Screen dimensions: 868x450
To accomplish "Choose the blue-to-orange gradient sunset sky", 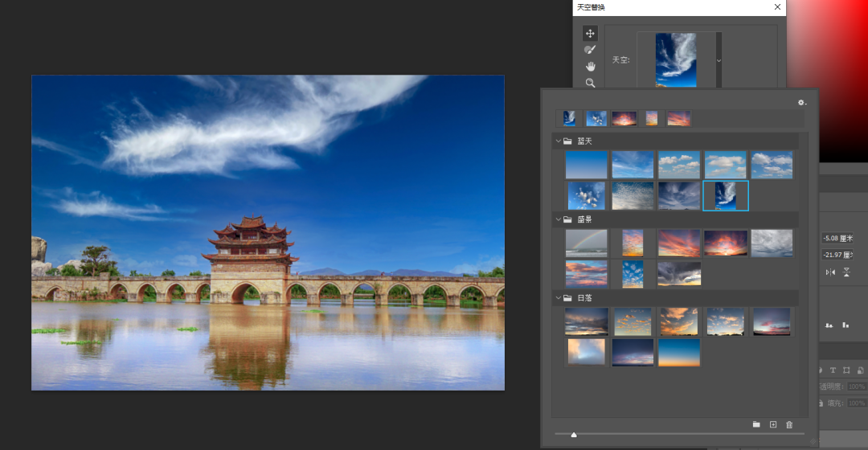I will click(x=679, y=352).
